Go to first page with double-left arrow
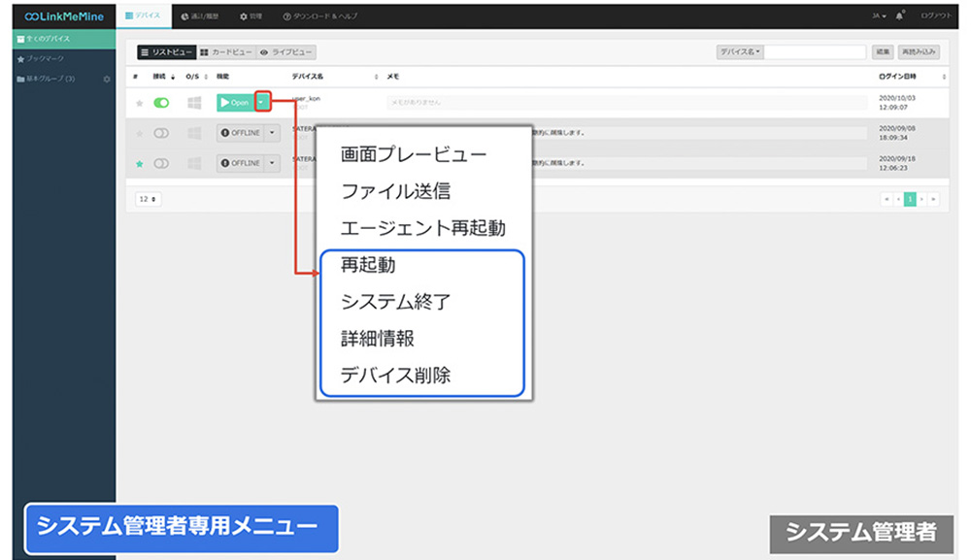The image size is (971, 560). (x=887, y=199)
